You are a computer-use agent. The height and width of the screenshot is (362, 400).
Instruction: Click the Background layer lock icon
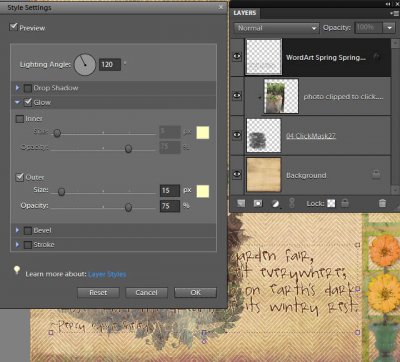[x=376, y=174]
